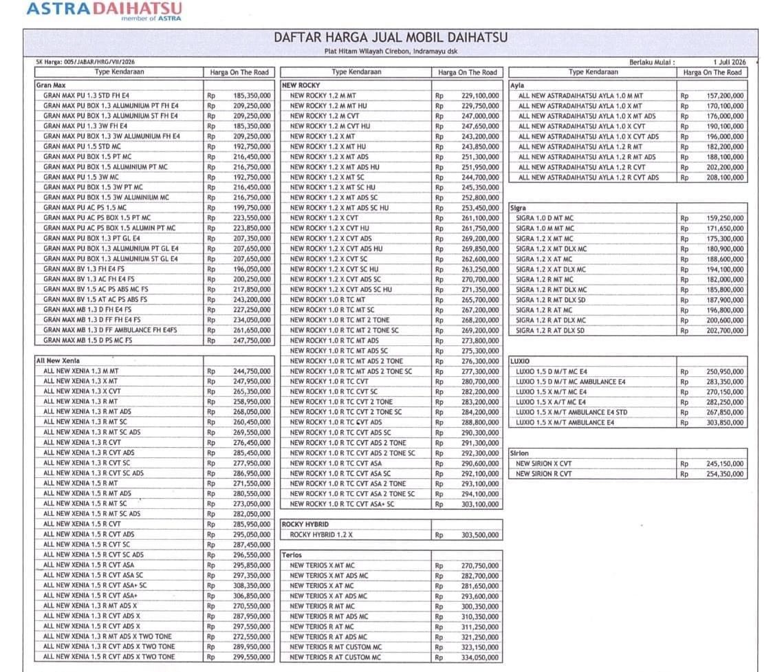The height and width of the screenshot is (672, 784).
Task: Click the date 1 Juli 2026
Action: point(730,63)
